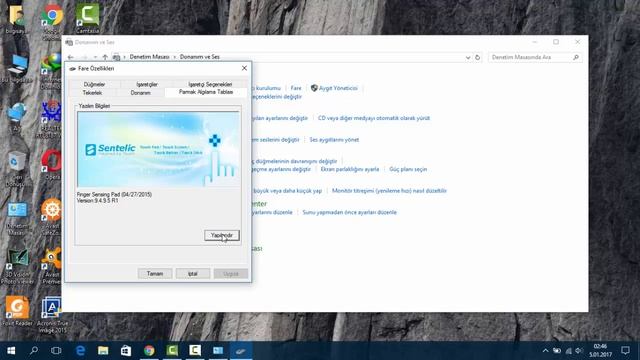Click the forward arrow in Control Panel
Screen dimensions: 640x360
pos(84,57)
